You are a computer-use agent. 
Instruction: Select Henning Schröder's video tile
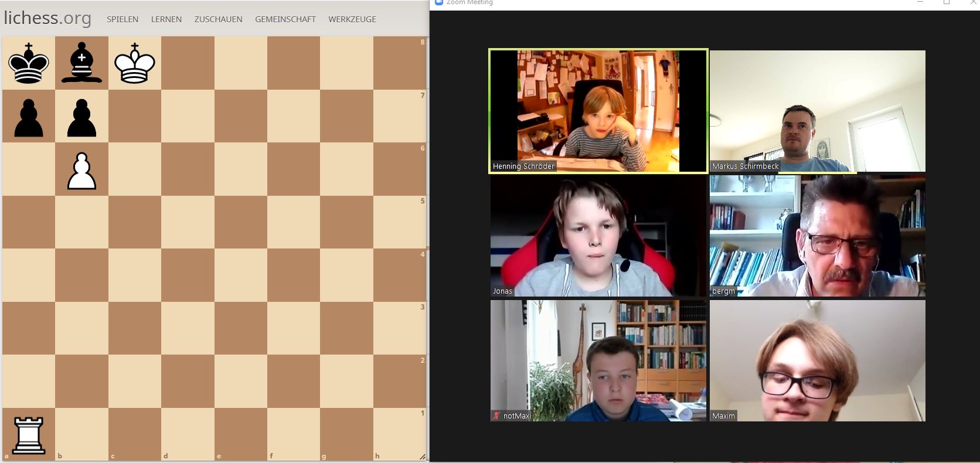598,111
